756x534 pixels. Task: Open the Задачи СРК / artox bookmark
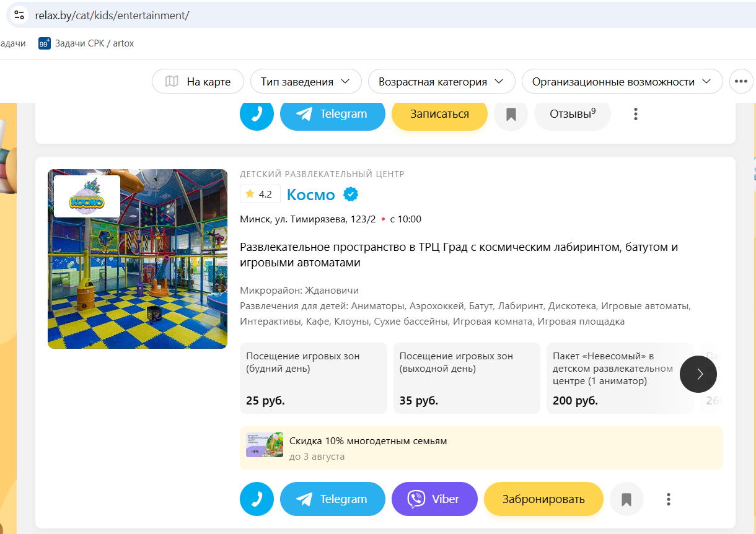click(x=86, y=43)
